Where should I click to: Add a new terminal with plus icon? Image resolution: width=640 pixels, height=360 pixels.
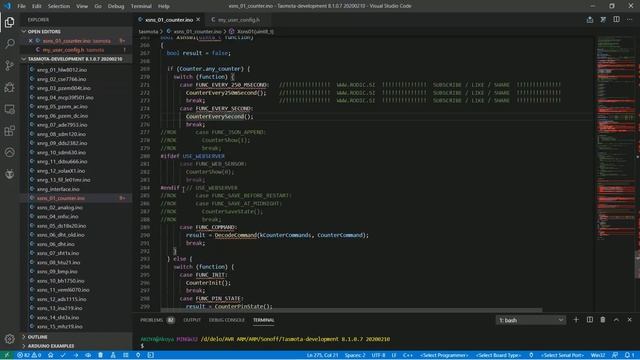[576, 320]
